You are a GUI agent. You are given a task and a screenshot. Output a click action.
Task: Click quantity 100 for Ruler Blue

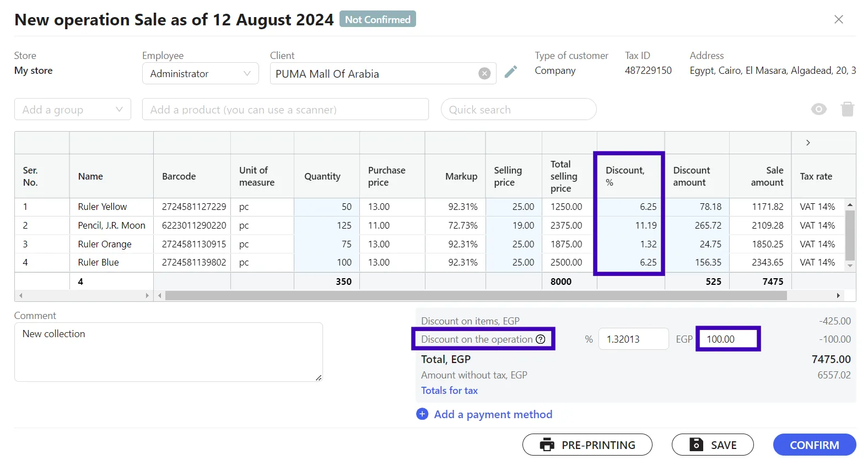click(327, 262)
